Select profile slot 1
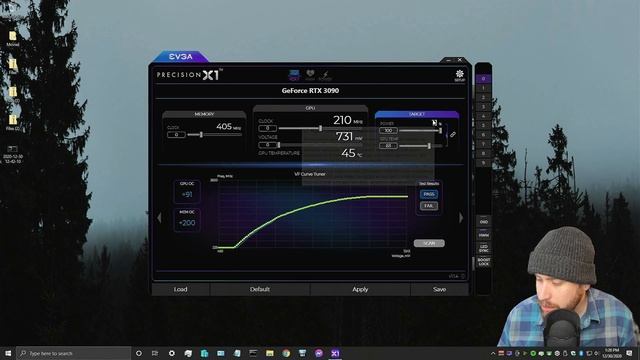640x360 pixels. pos(483,88)
